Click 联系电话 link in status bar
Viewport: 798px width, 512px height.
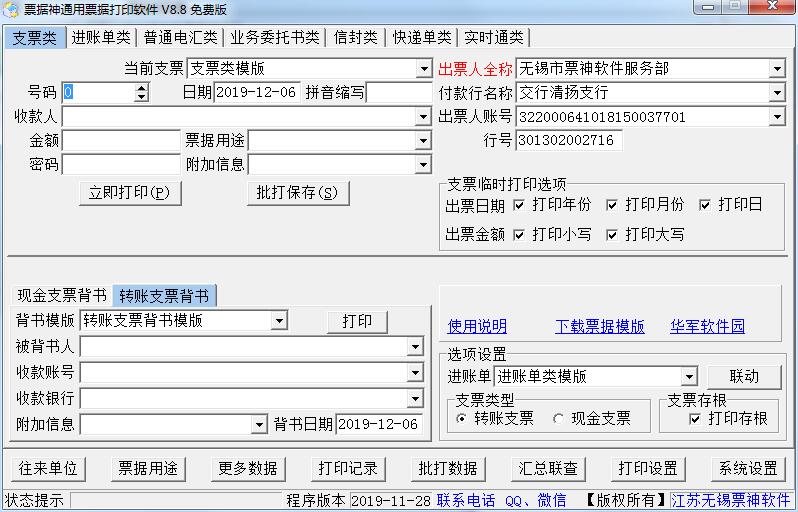pyautogui.click(x=466, y=501)
